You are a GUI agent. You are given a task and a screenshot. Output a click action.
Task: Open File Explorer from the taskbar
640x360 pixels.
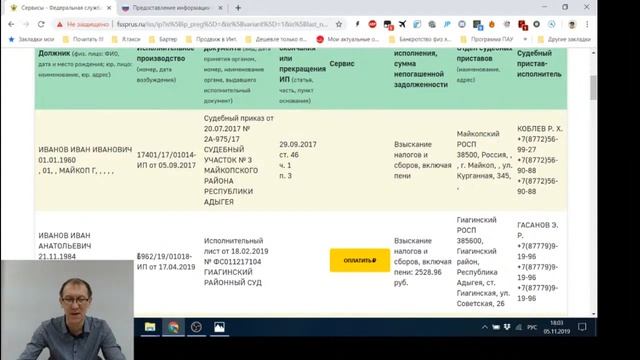(x=150, y=327)
